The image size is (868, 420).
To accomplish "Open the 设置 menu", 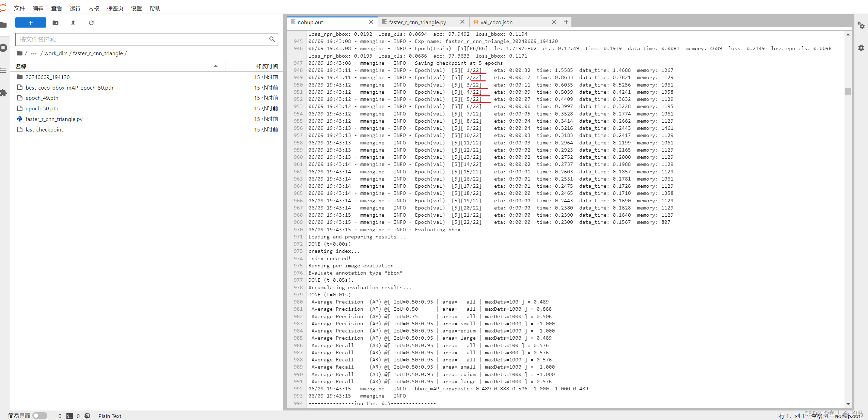I will [136, 8].
